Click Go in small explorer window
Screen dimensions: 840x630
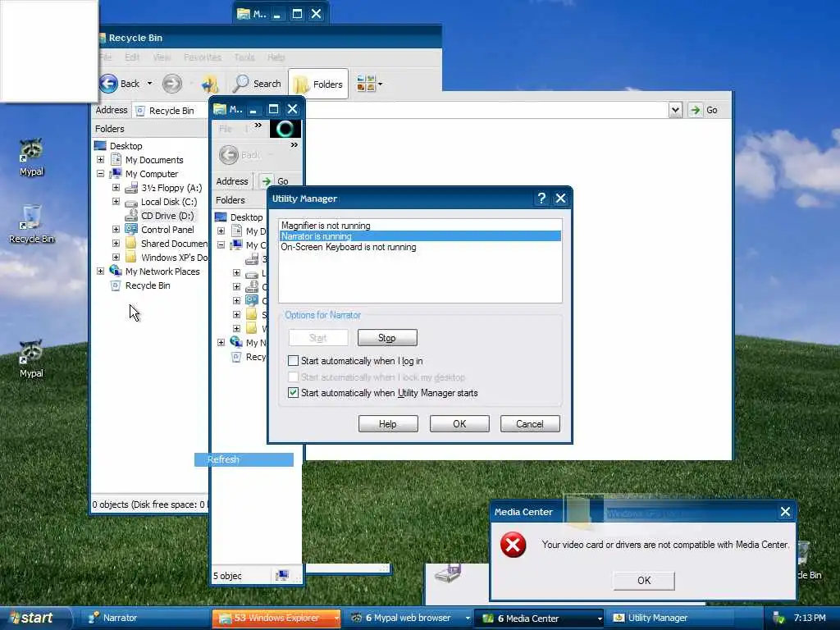coord(276,181)
